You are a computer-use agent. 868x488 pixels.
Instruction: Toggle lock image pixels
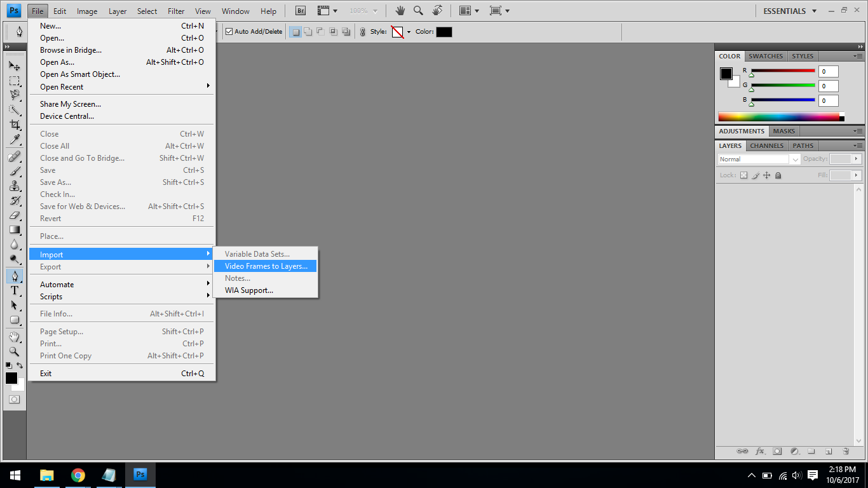click(x=755, y=175)
